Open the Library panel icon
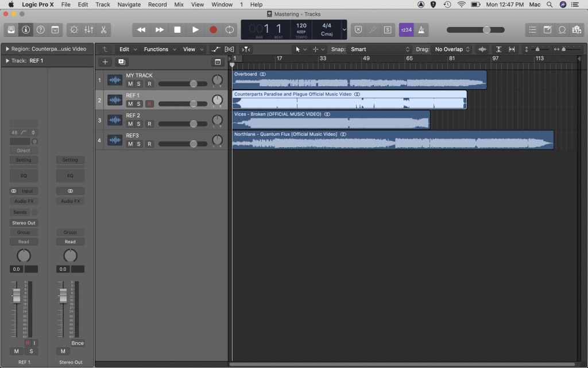The image size is (588, 368). (11, 30)
